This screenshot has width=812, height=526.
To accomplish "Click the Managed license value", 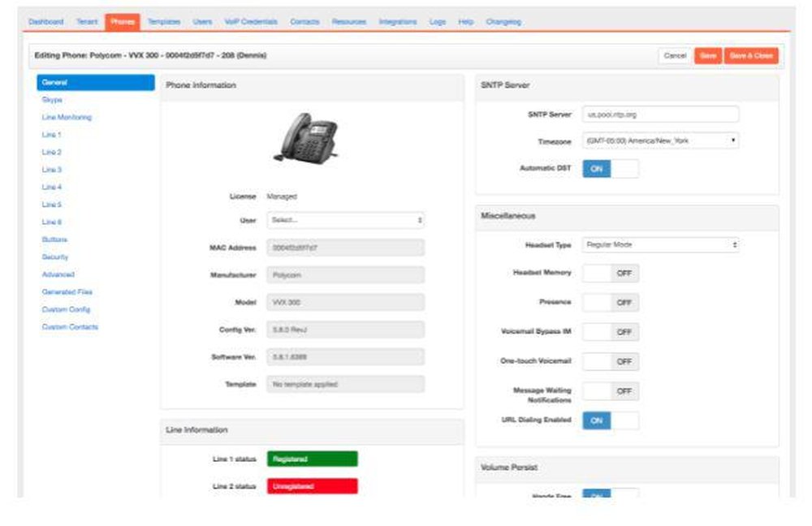I will (282, 196).
